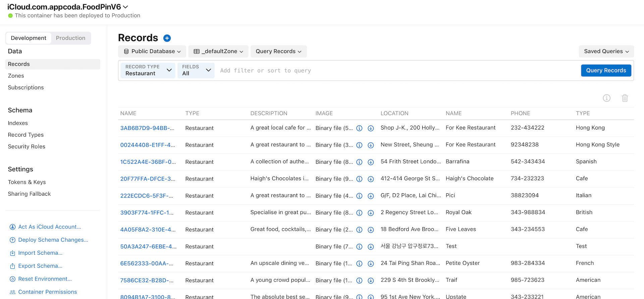
Task: Click the info icon beside the trash icon
Action: coord(606,98)
